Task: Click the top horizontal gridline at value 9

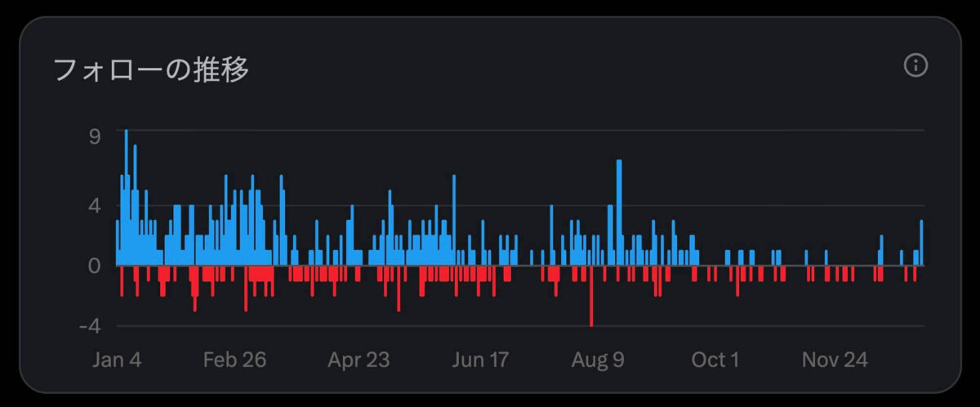Action: (523, 130)
